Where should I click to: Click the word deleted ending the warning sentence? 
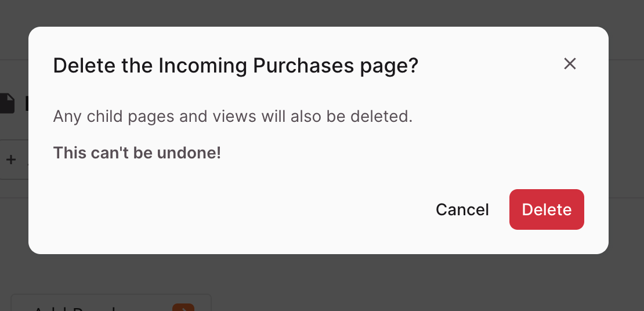click(x=381, y=117)
